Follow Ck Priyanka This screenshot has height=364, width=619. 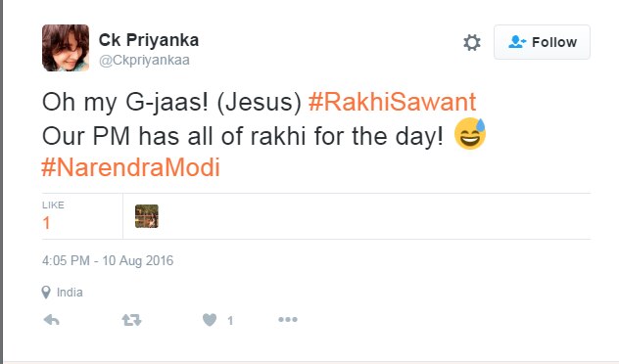[x=542, y=42]
